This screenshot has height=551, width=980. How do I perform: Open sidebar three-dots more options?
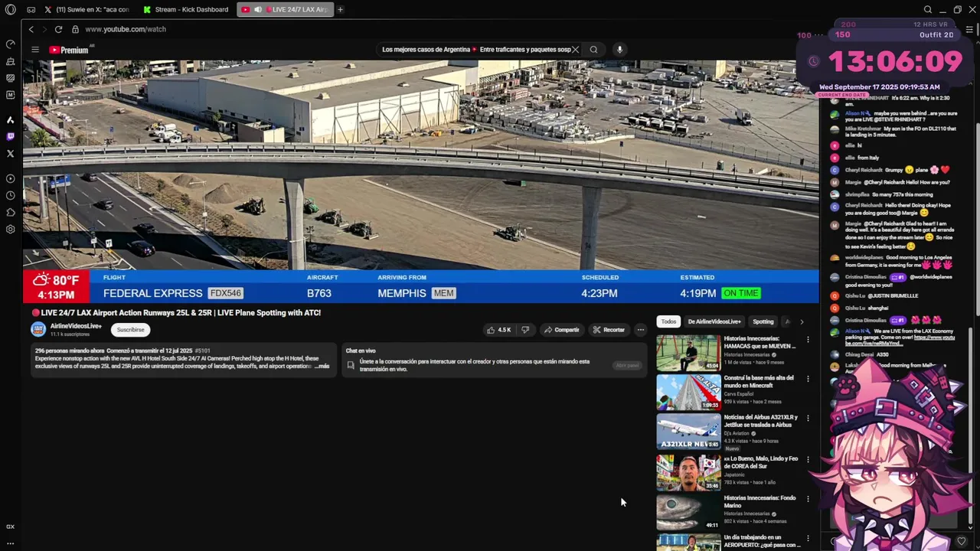10,543
